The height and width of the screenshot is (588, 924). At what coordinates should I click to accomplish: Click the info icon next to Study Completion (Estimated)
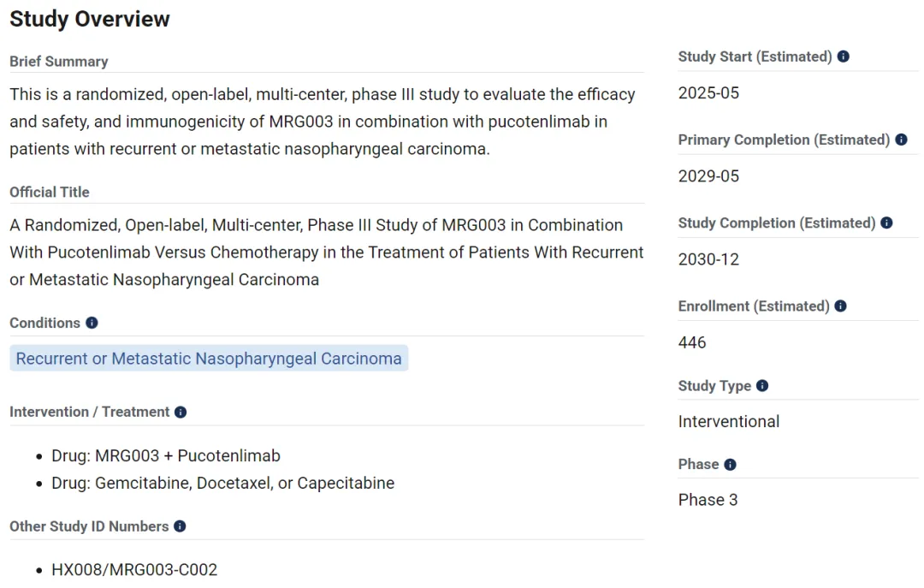(886, 223)
